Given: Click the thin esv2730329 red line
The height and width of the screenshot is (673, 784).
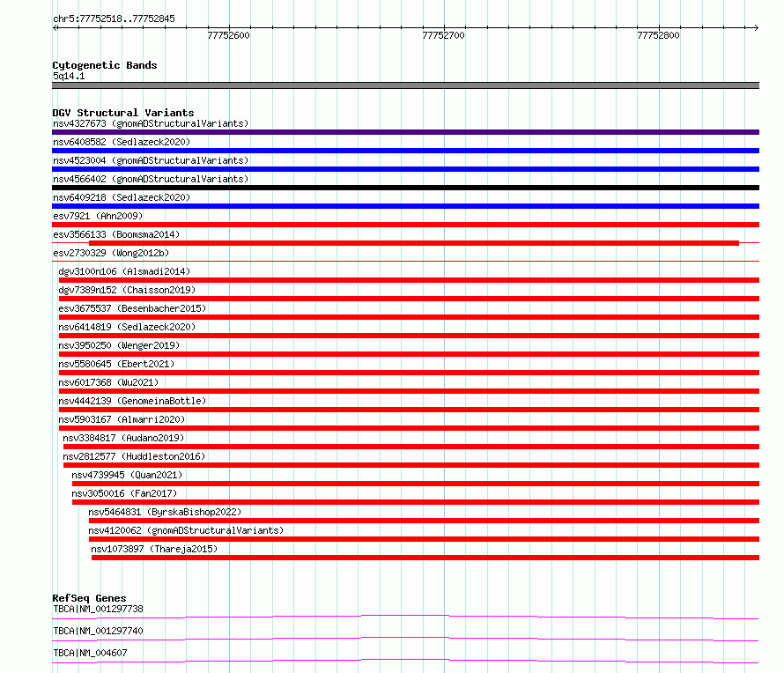Looking at the screenshot, I should 405,261.
